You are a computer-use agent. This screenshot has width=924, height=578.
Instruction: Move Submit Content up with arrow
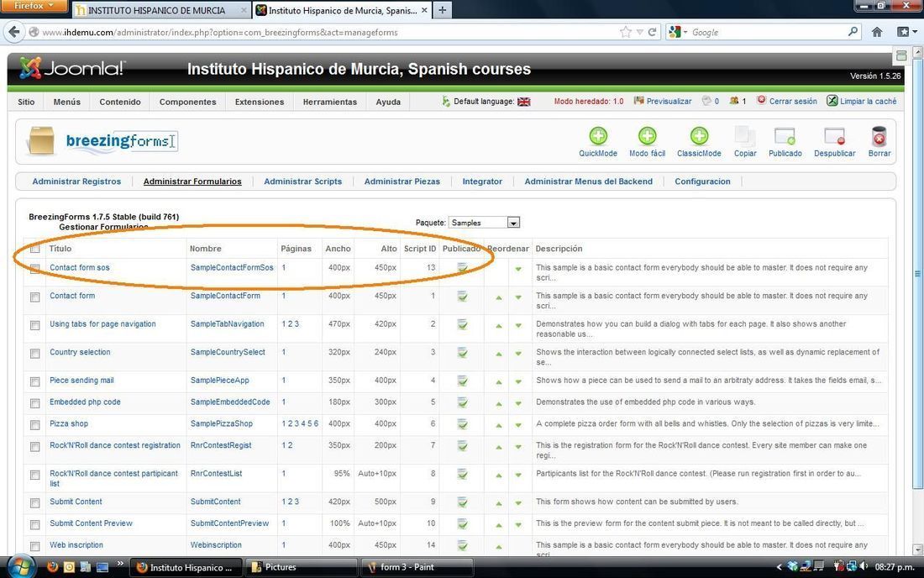click(498, 503)
